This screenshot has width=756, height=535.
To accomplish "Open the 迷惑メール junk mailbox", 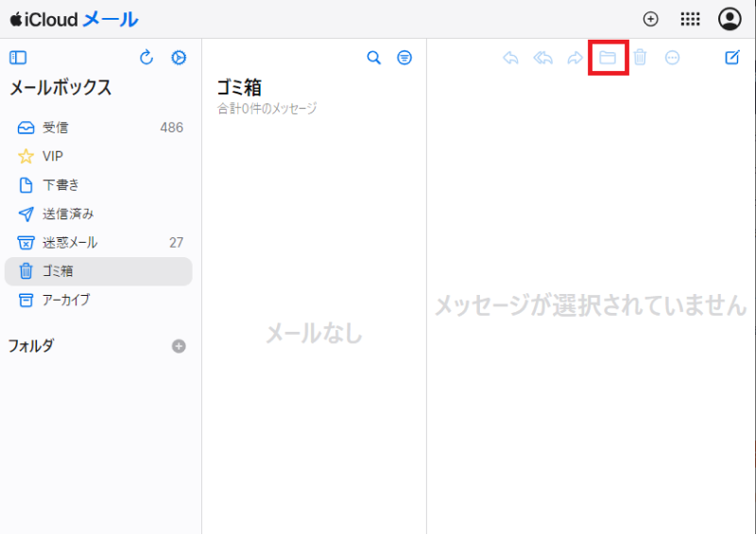I will [98, 243].
